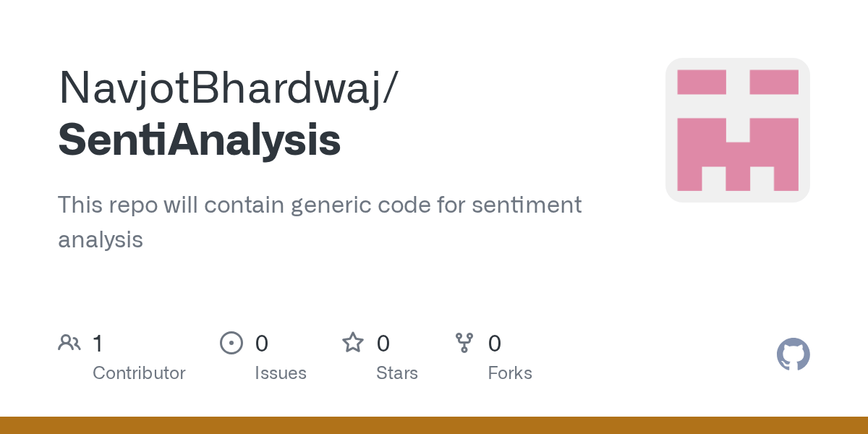Click the slash after NavjotBhardwaj
Image resolution: width=868 pixels, height=434 pixels.
[x=390, y=88]
